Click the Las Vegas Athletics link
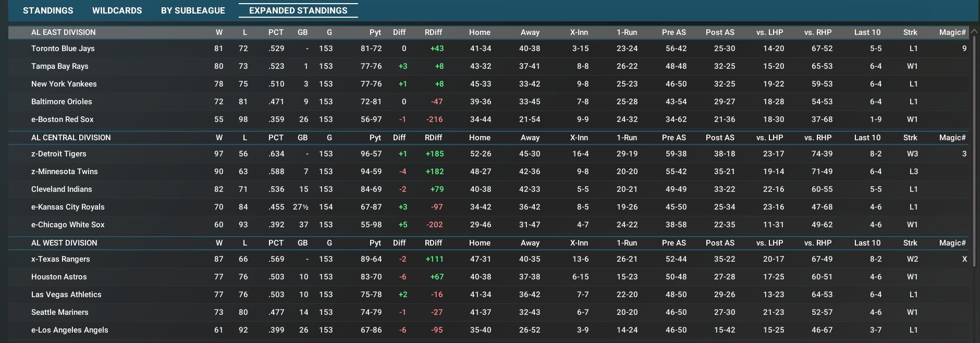Screen dimensions: 980x343 [66, 295]
